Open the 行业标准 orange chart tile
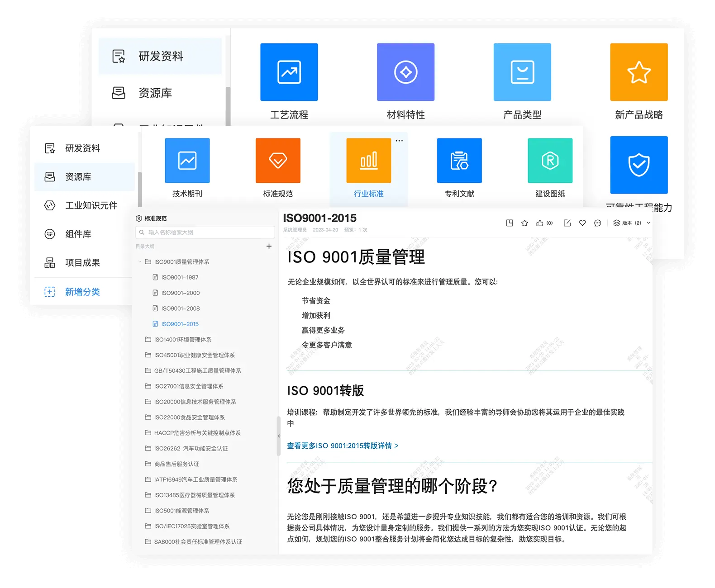Image resolution: width=715 pixels, height=588 pixels. click(x=368, y=161)
